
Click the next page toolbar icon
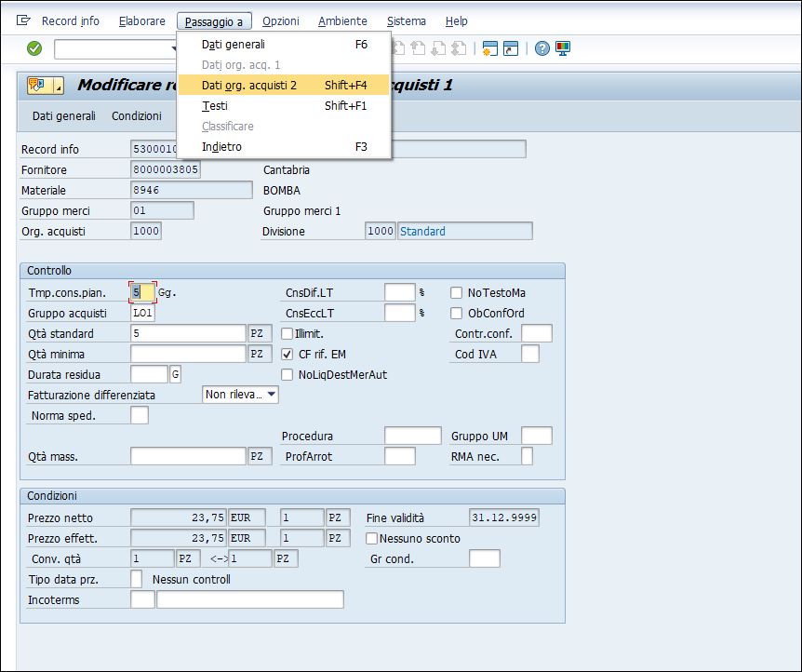pyautogui.click(x=438, y=48)
